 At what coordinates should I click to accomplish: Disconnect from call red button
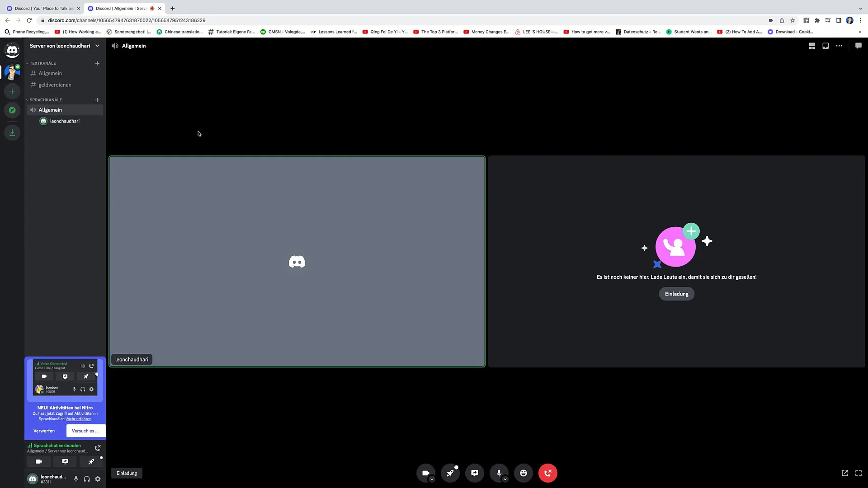(548, 473)
